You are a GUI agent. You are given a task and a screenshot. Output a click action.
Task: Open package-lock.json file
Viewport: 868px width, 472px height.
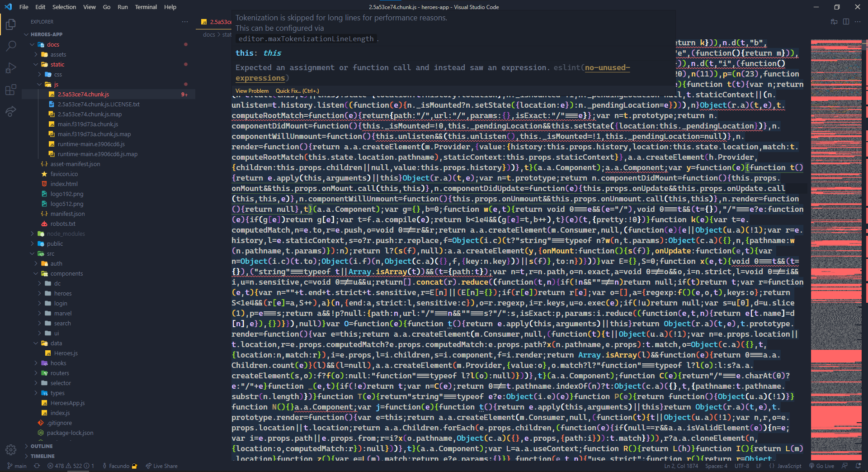click(70, 433)
